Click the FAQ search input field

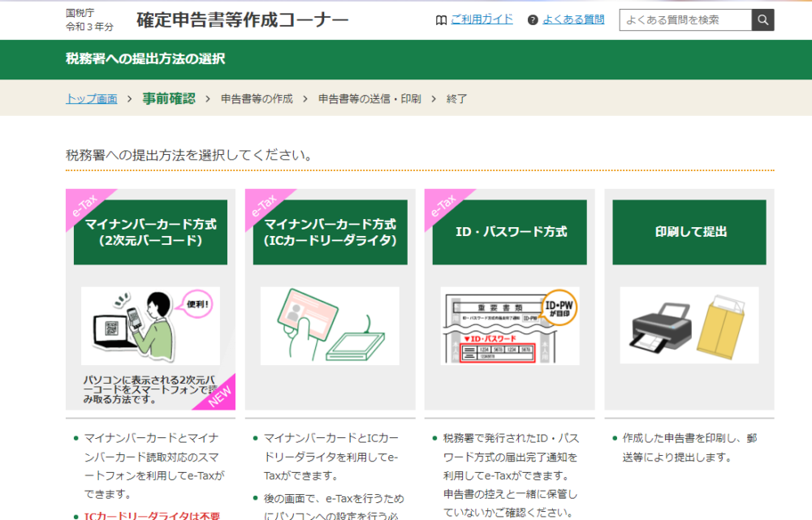point(685,19)
